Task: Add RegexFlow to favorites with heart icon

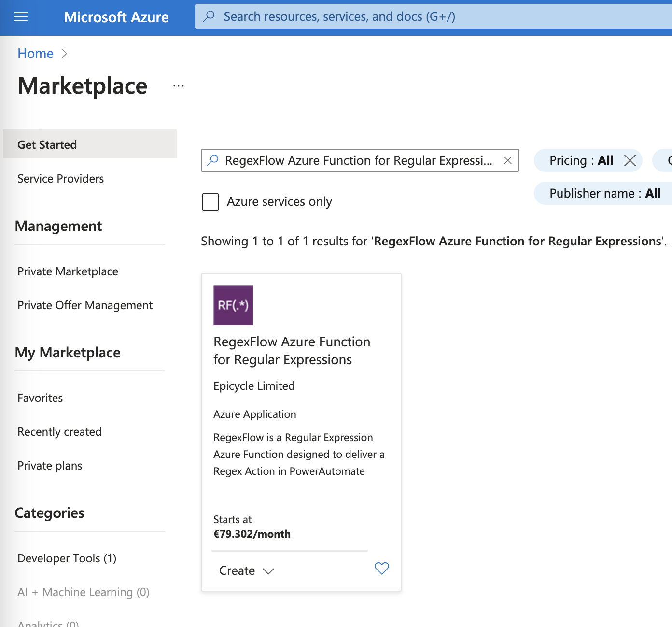Action: click(x=381, y=569)
